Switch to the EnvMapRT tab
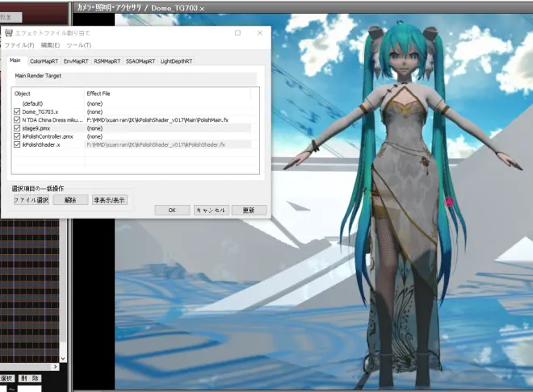This screenshot has width=533, height=392. click(x=76, y=61)
